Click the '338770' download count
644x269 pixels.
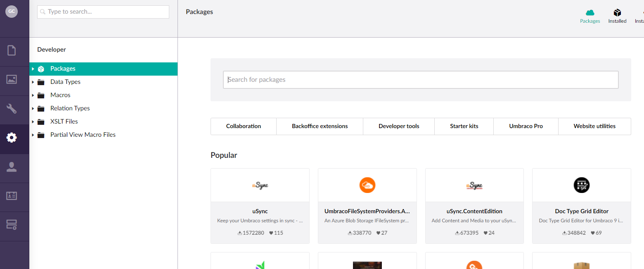click(x=362, y=233)
